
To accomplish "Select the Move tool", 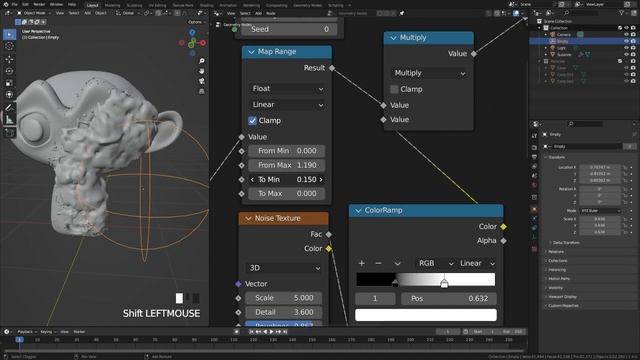I will tap(9, 60).
